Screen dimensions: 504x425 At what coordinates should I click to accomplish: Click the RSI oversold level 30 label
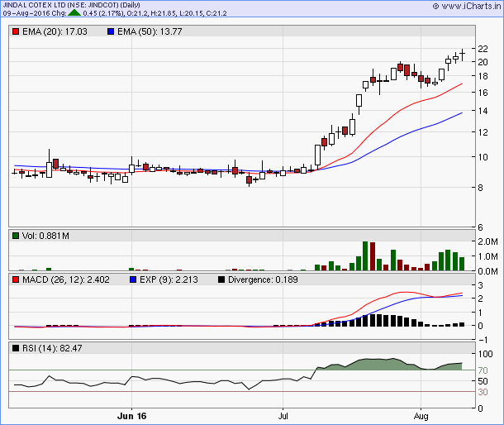tap(483, 392)
